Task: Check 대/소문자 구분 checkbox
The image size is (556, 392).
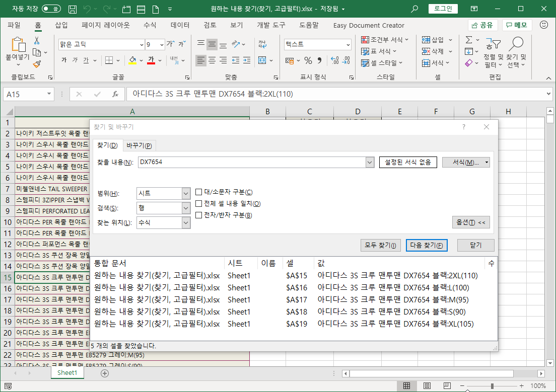Action: (198, 192)
